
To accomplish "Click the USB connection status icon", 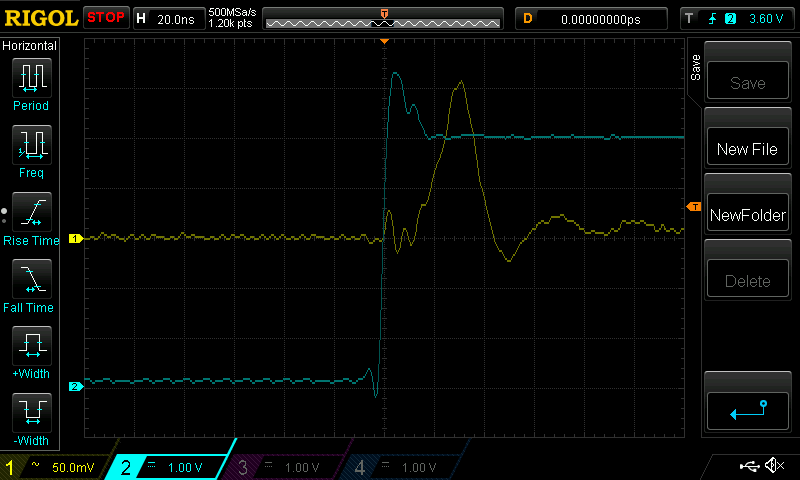I will [x=749, y=465].
